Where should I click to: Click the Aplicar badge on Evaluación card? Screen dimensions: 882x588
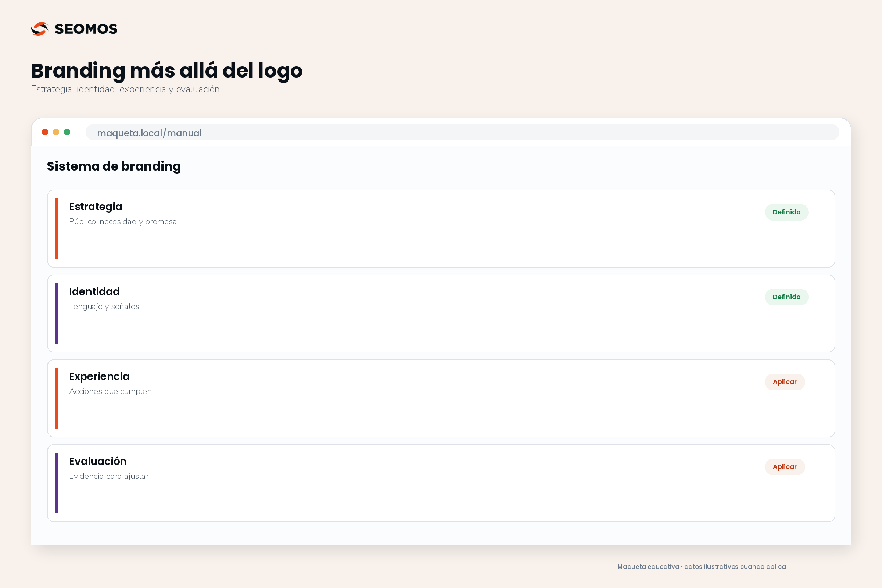pyautogui.click(x=785, y=466)
